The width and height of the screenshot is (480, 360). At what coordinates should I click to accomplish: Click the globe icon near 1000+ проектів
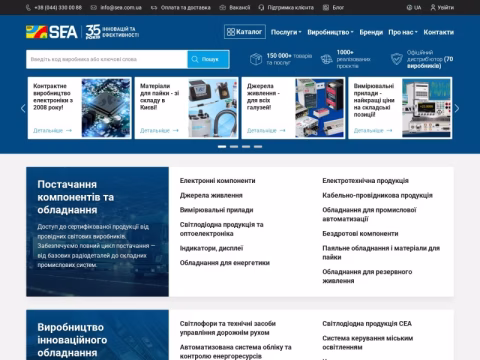tap(327, 59)
